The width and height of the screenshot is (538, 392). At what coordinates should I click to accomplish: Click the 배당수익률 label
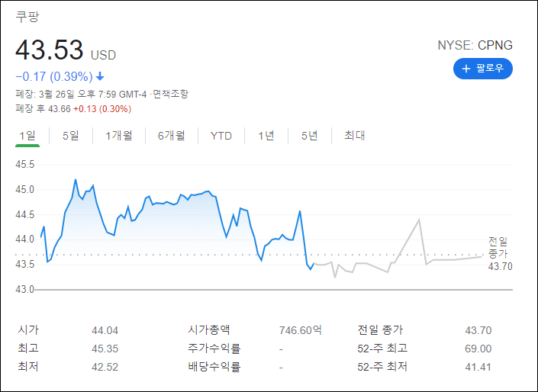click(214, 367)
